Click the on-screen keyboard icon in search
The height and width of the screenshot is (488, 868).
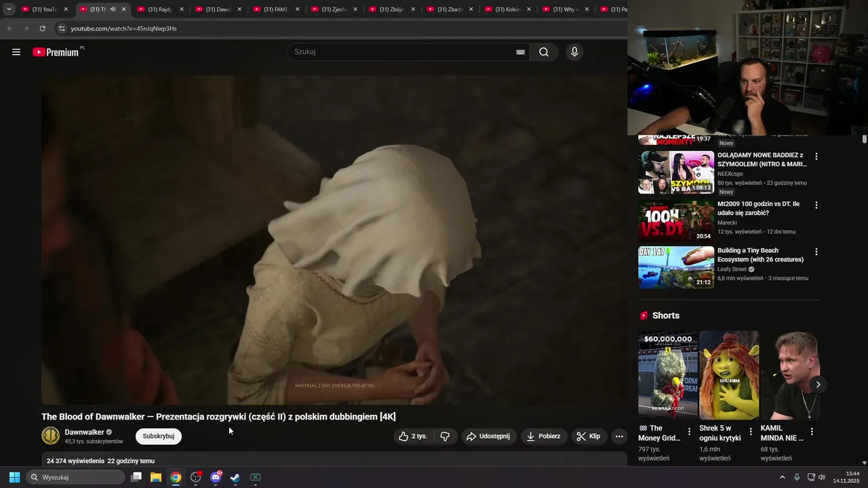(x=520, y=52)
